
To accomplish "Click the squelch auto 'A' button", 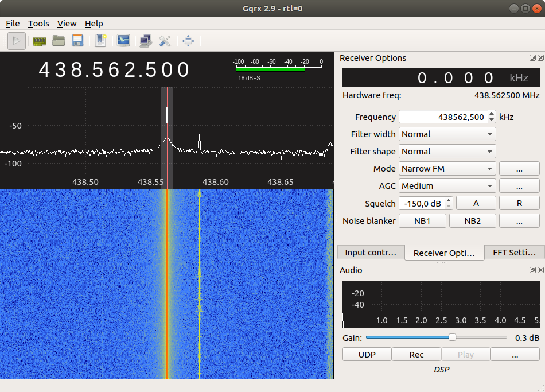I will click(476, 204).
